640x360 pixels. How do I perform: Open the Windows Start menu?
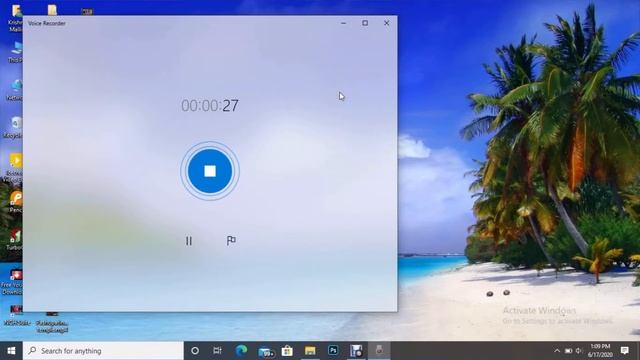click(11, 351)
